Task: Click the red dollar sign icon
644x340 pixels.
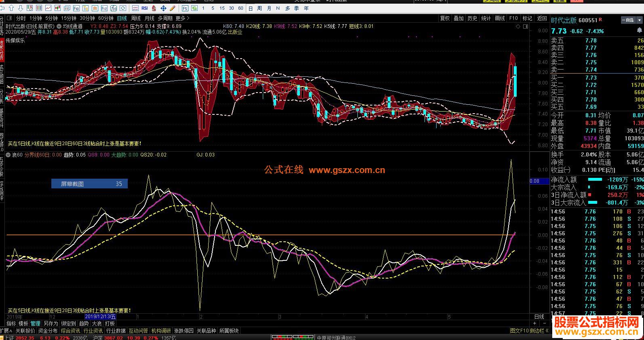Action: click(154, 8)
